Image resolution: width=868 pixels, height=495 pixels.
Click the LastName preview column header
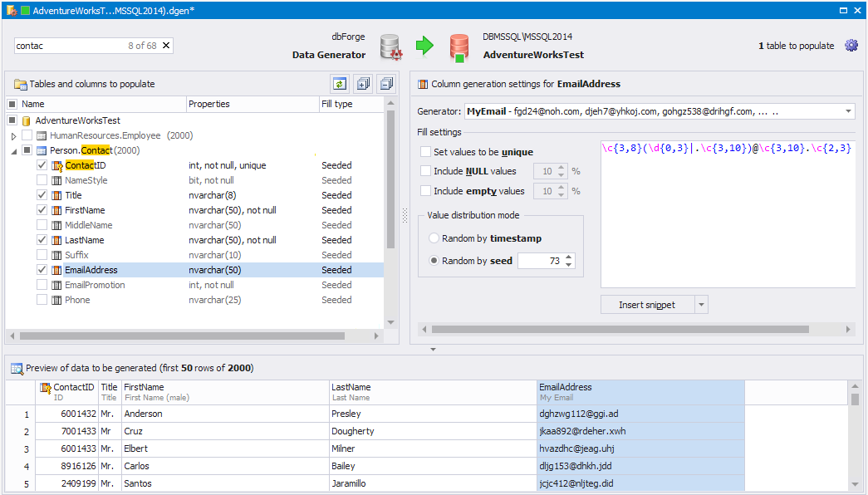pyautogui.click(x=433, y=392)
